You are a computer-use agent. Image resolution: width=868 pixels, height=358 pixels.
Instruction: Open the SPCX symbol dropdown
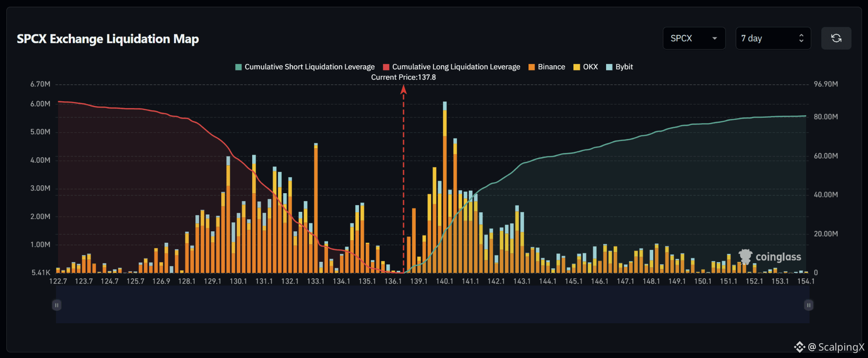[694, 39]
